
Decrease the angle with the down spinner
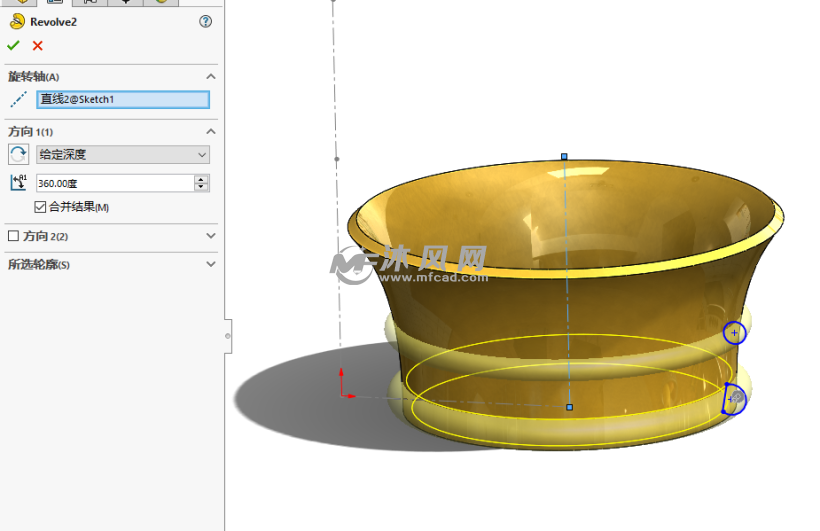(201, 187)
